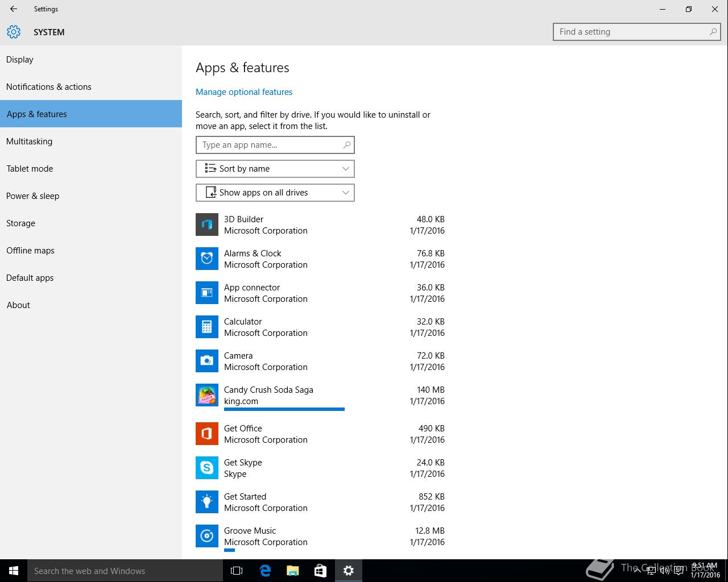
Task: Click the Get Started lightbulb icon
Action: pyautogui.click(x=207, y=502)
